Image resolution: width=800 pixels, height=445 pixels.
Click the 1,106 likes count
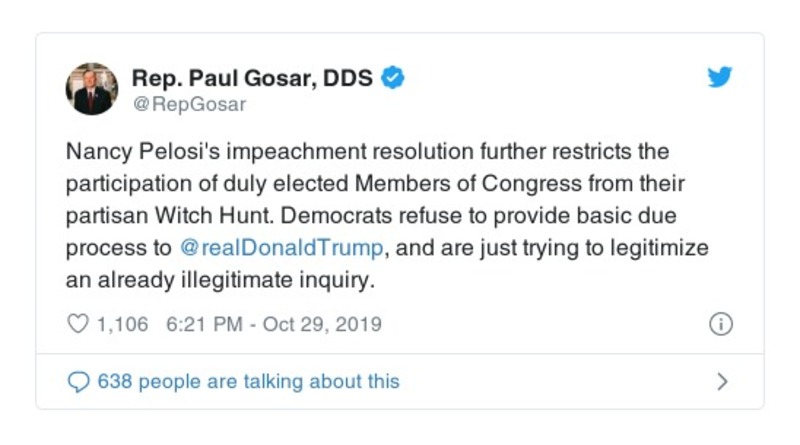(122, 325)
